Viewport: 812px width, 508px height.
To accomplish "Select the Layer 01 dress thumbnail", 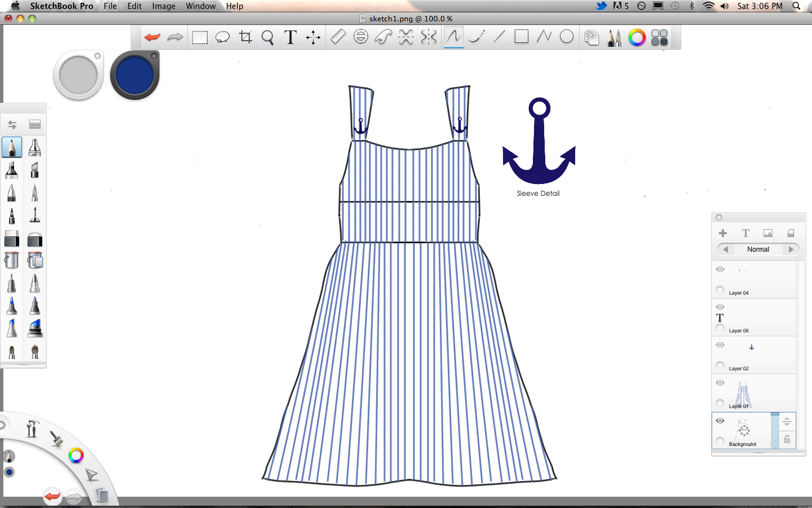I will pyautogui.click(x=743, y=395).
